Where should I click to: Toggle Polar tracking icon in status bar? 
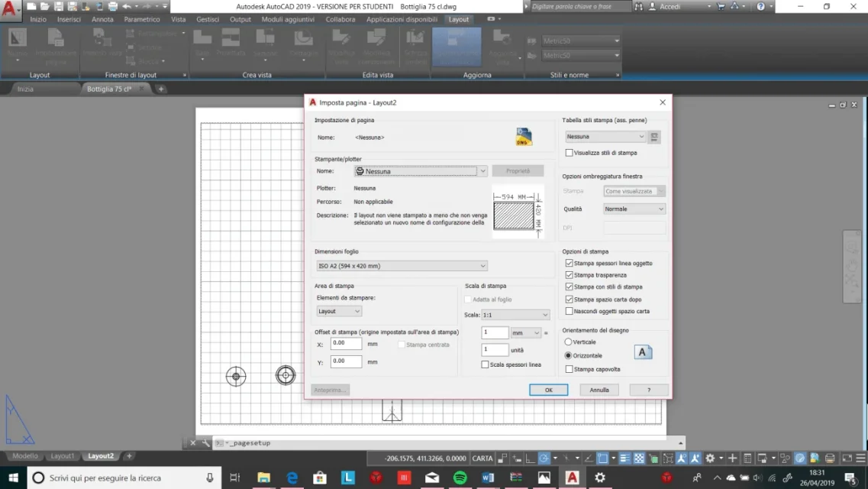(544, 458)
